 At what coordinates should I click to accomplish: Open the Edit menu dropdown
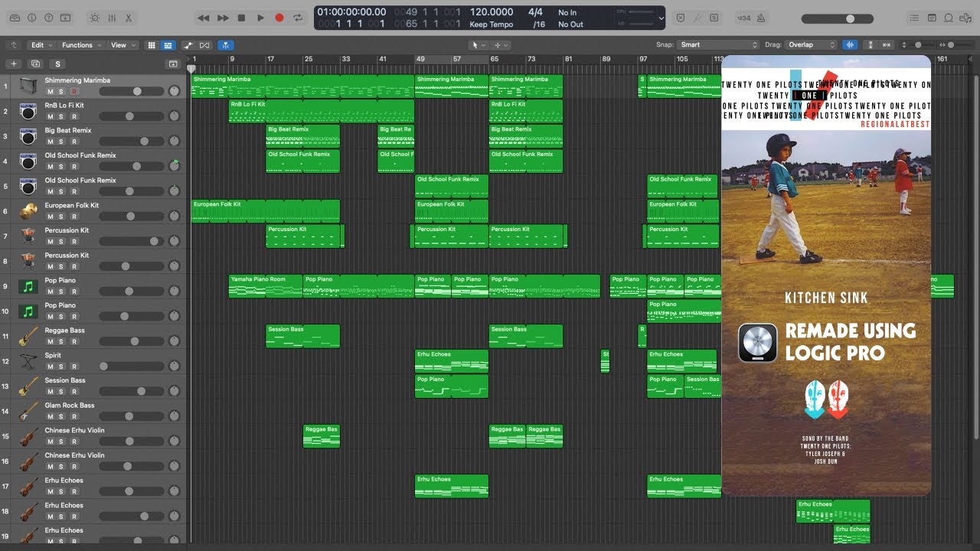(41, 45)
